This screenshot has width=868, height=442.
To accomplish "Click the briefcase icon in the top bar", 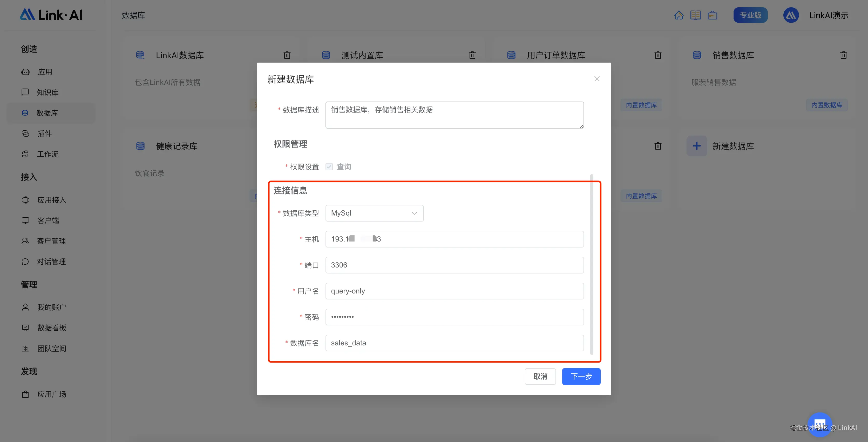I will (x=712, y=15).
